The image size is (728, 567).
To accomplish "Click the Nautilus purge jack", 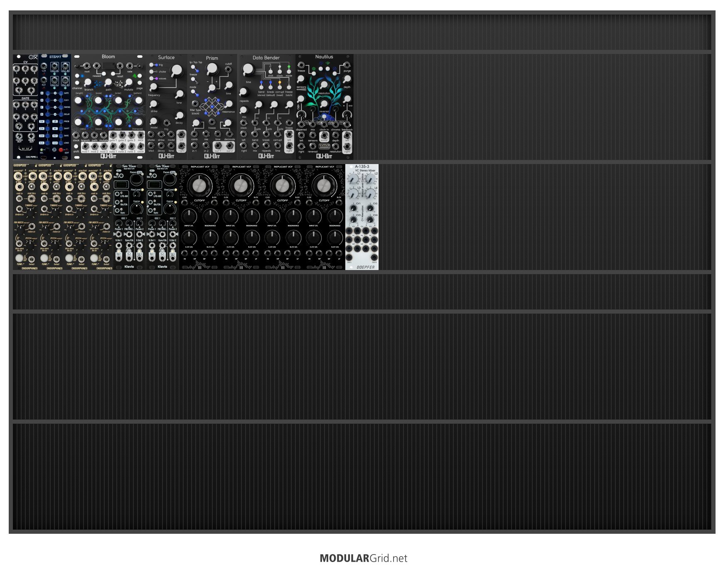I will [x=347, y=65].
